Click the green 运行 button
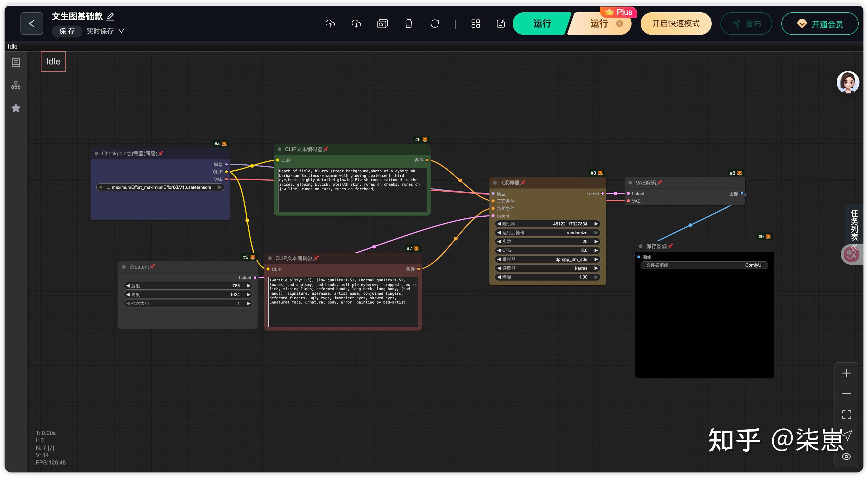The width and height of the screenshot is (868, 477). click(x=541, y=24)
